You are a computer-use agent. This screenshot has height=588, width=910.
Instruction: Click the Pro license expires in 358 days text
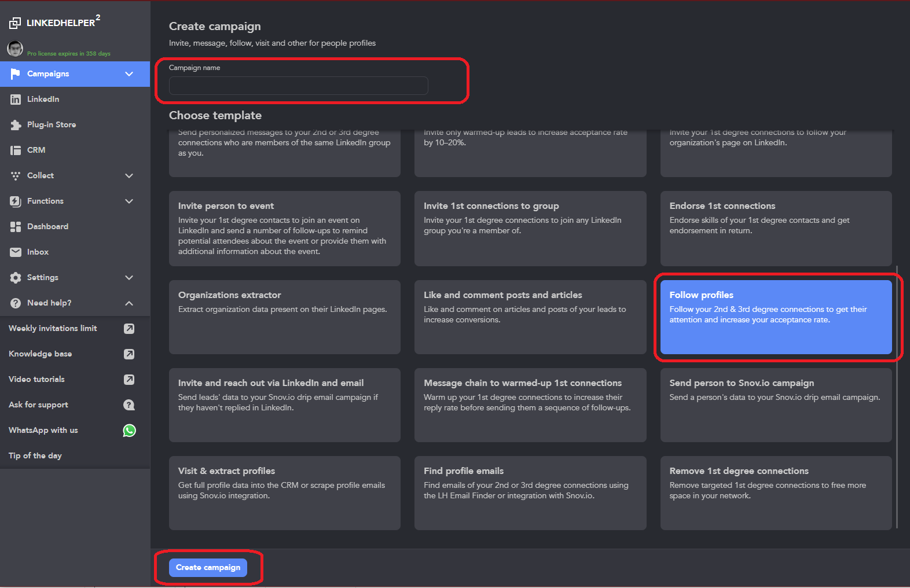(x=69, y=54)
